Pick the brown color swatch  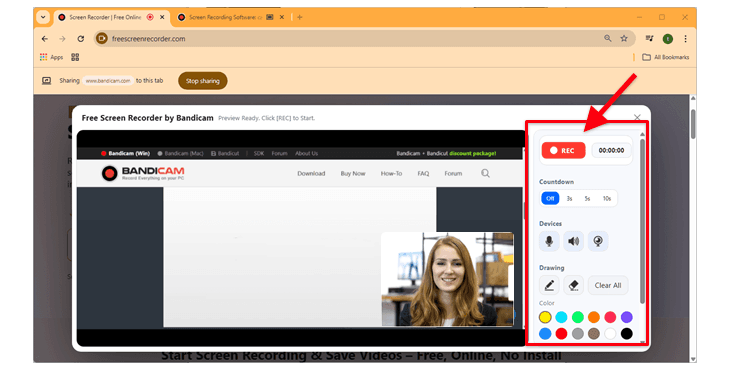pyautogui.click(x=594, y=333)
